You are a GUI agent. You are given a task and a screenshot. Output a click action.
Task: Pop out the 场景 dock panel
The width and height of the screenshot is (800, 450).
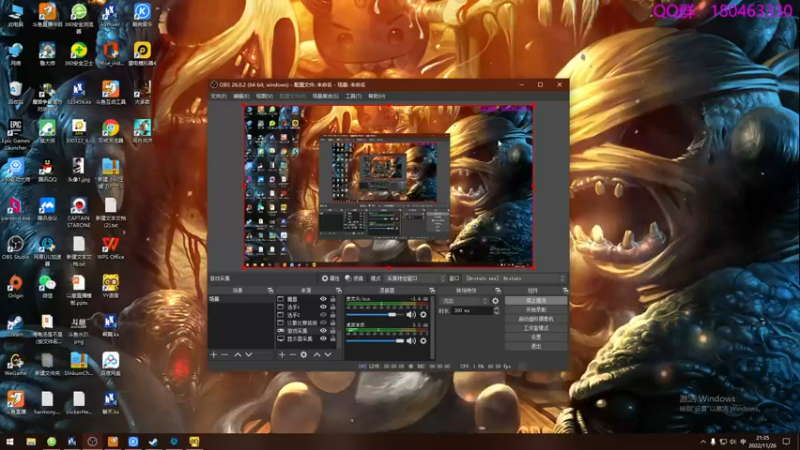pos(270,290)
